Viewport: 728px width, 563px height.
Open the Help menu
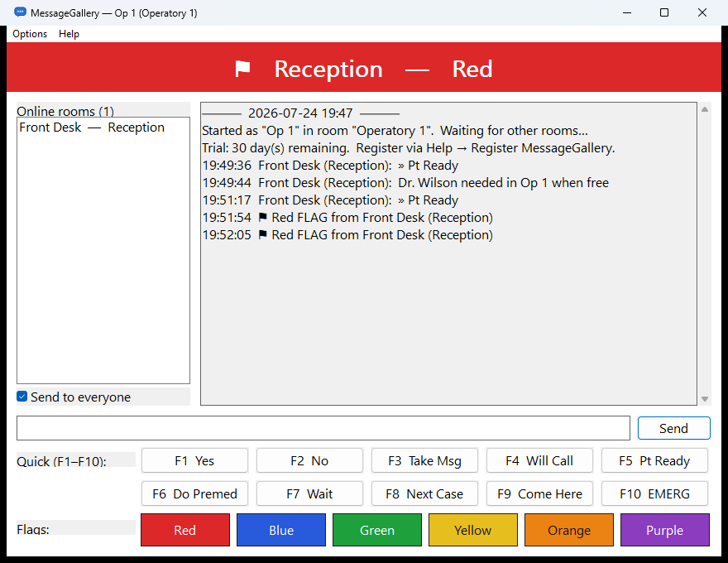point(69,34)
